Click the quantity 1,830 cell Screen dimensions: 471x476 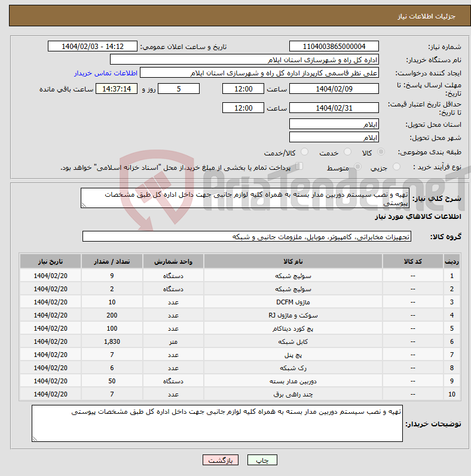[112, 342]
